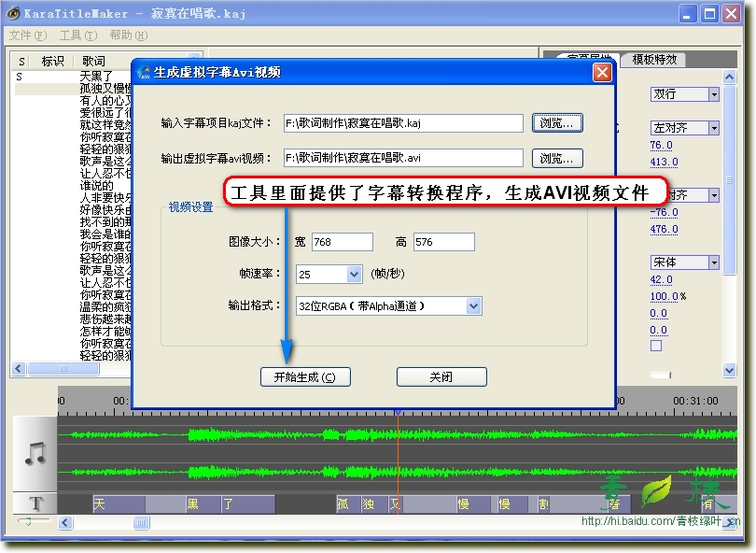The height and width of the screenshot is (553, 756).
Task: Click the blue playhead marker on ruler
Action: (398, 413)
